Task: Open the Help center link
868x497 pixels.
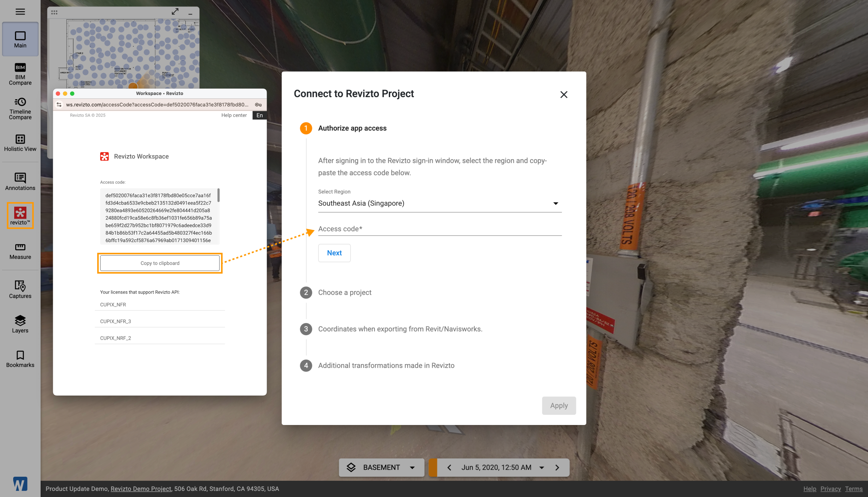Action: [x=234, y=115]
